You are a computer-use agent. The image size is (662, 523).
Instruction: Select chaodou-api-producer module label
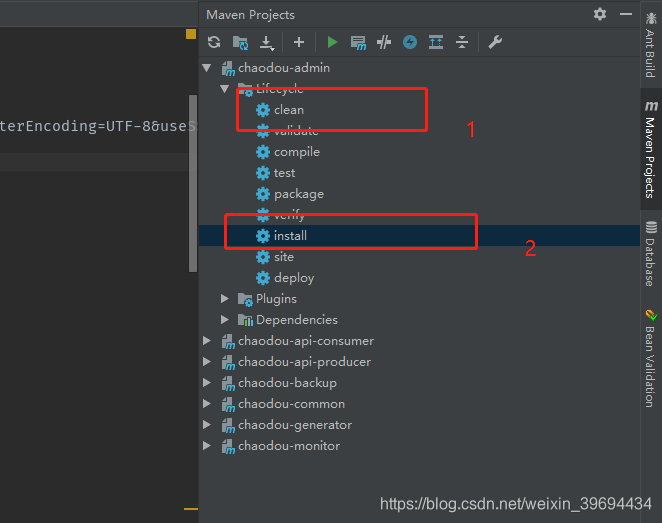tap(305, 362)
